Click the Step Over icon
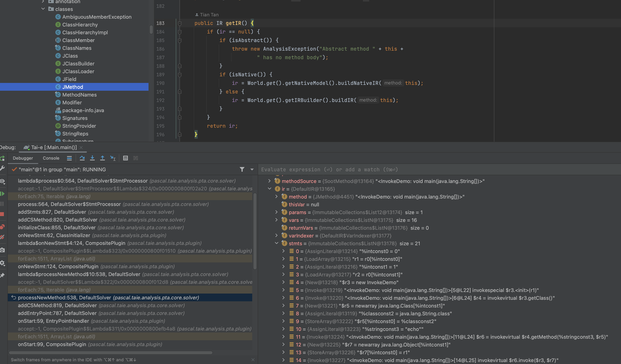621x364 pixels. 82,158
